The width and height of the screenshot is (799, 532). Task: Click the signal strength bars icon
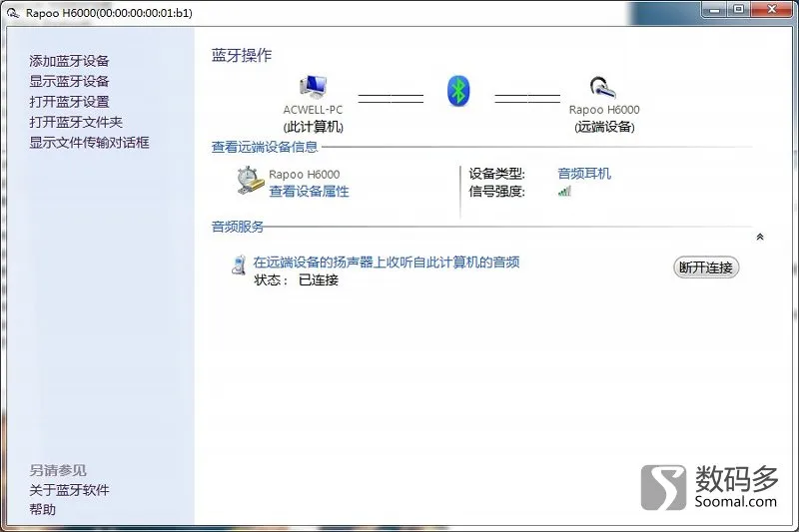pos(564,192)
